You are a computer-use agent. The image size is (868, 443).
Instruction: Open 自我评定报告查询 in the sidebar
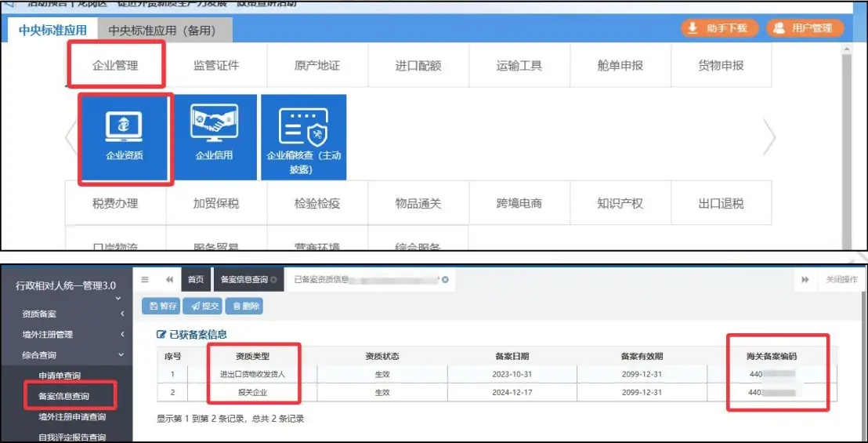(x=72, y=437)
